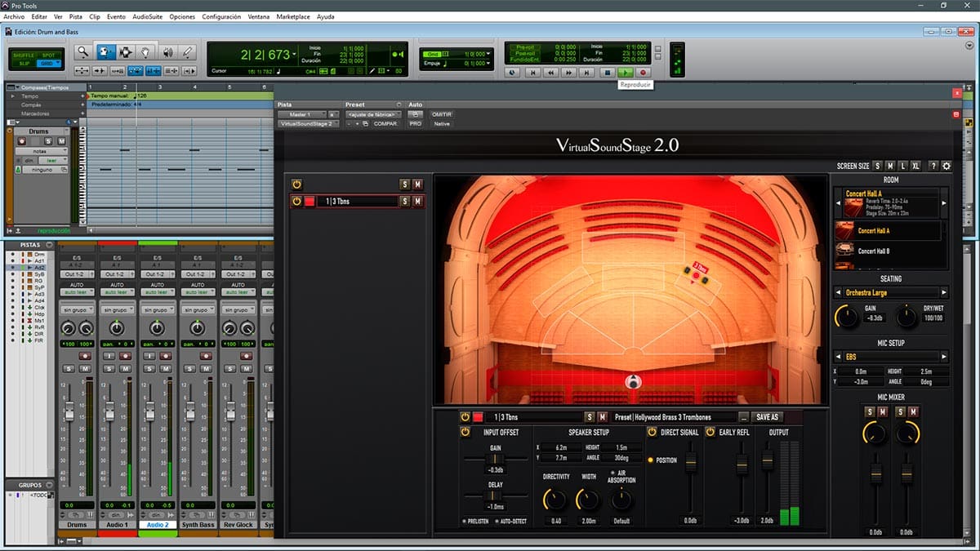Image resolution: width=980 pixels, height=551 pixels.
Task: Click the COMPAR button
Action: point(385,124)
